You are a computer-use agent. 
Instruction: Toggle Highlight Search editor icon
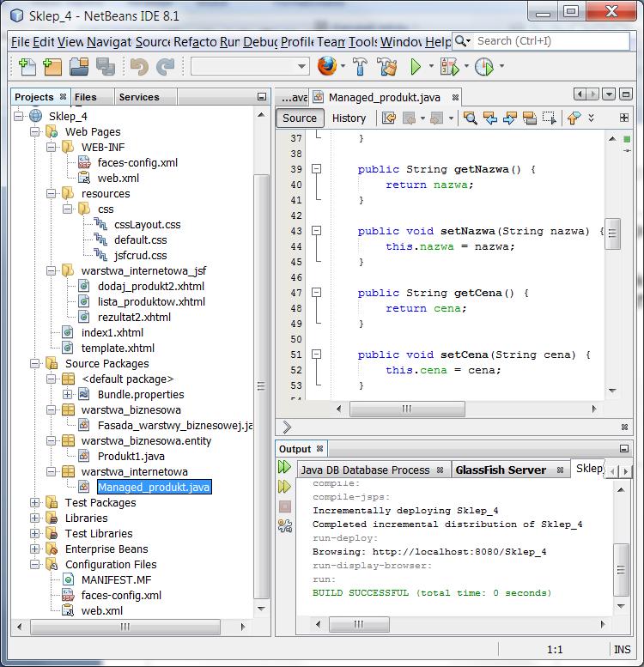(529, 118)
